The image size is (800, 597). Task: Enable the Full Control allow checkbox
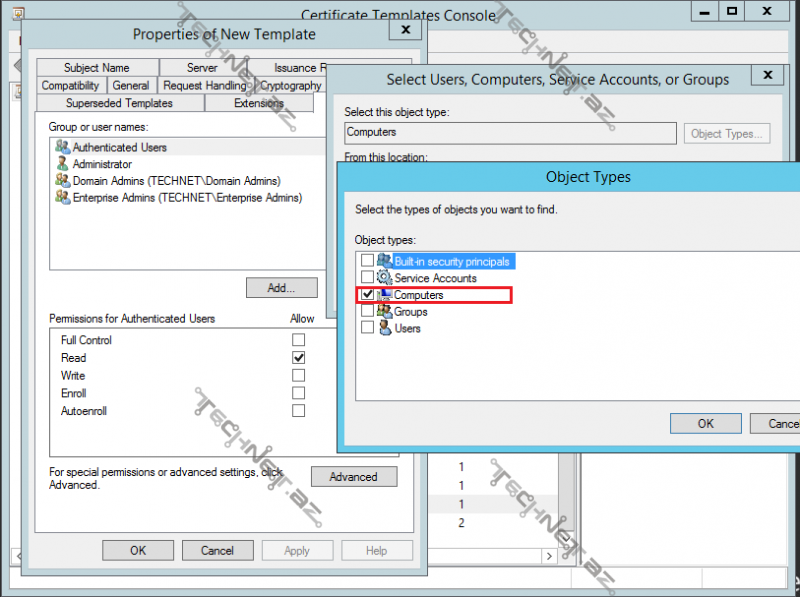pyautogui.click(x=298, y=340)
